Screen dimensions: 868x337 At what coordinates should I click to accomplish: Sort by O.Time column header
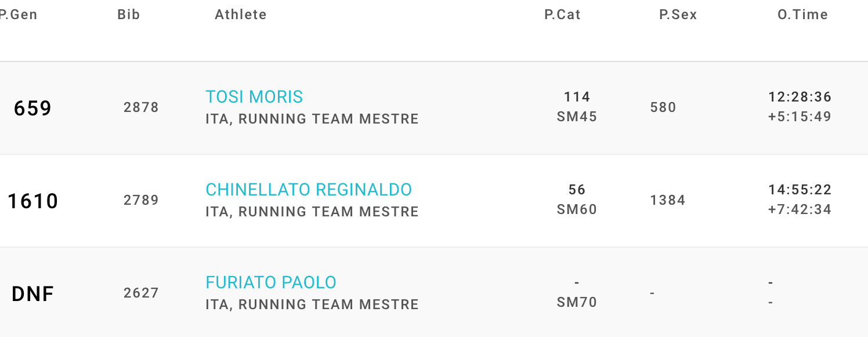(x=802, y=15)
